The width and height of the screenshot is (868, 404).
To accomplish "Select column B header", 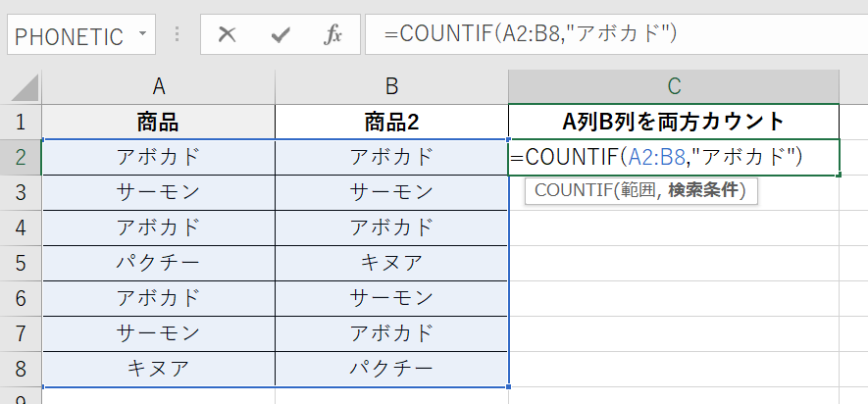I will (x=391, y=86).
